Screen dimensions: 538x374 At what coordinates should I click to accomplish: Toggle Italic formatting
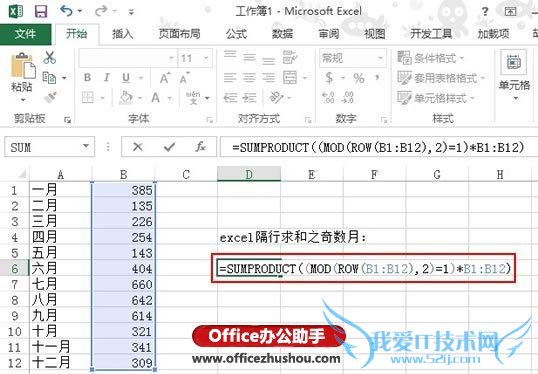click(107, 78)
